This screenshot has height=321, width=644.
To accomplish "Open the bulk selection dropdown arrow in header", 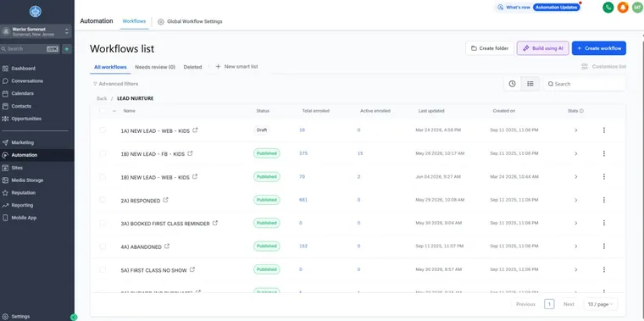I will pos(114,111).
